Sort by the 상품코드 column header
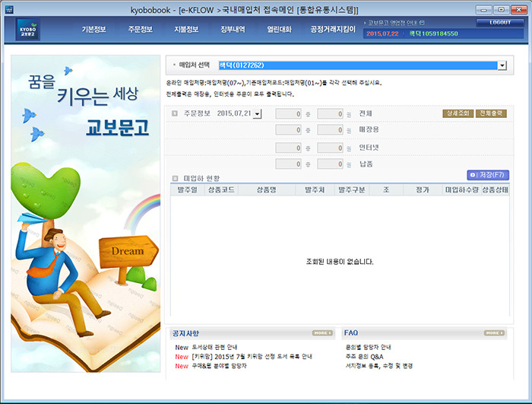Screen dimensions: 532x404 [x=222, y=190]
